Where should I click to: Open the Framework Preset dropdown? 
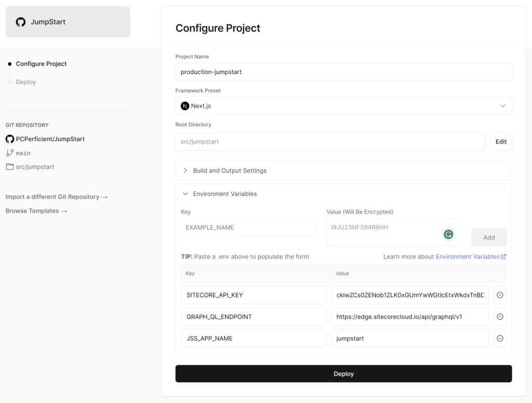coord(502,105)
